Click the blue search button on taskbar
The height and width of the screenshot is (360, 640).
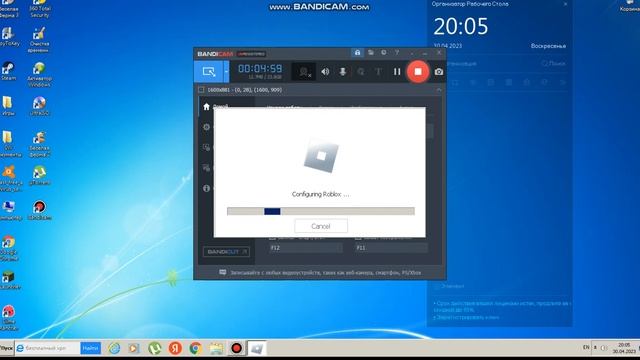pyautogui.click(x=91, y=348)
